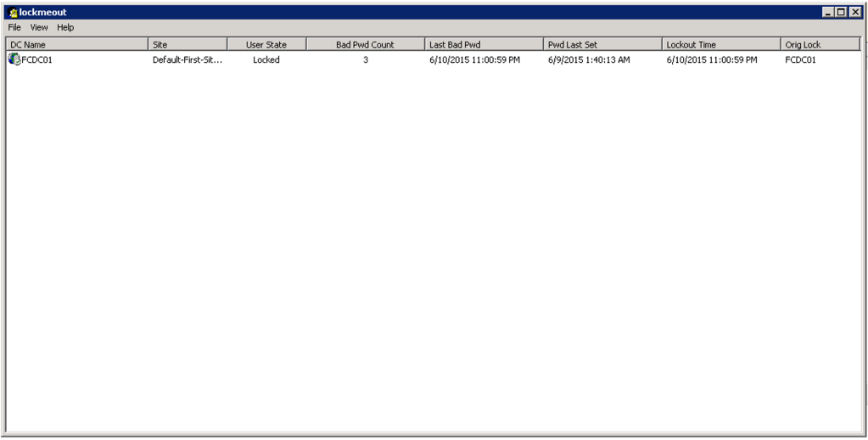This screenshot has width=868, height=440.
Task: Click the FCDC01 value under Orig Lock
Action: 800,60
